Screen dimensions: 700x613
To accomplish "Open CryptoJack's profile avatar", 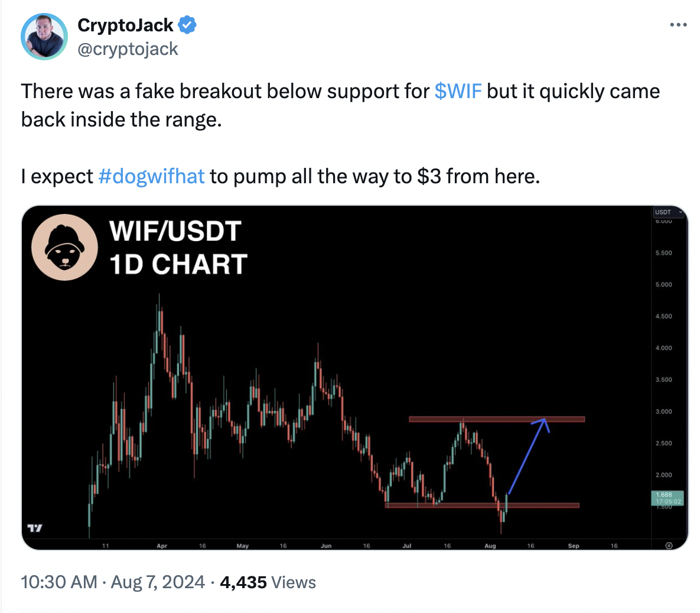I will tap(44, 37).
